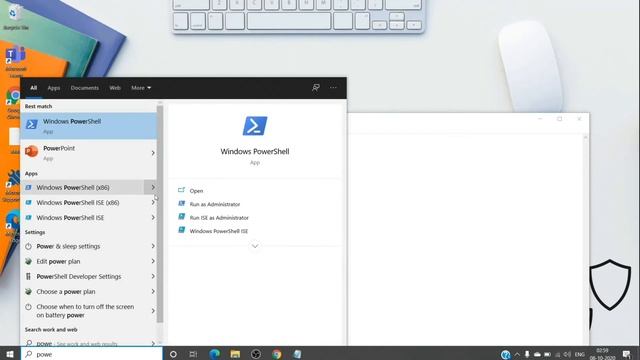The image size is (640, 360).
Task: Switch to the All search tab
Action: [33, 88]
